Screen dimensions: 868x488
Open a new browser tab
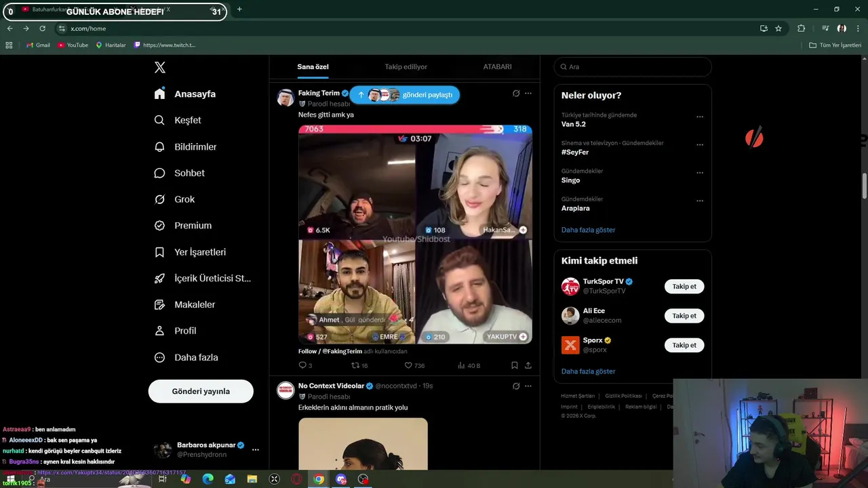(x=239, y=9)
